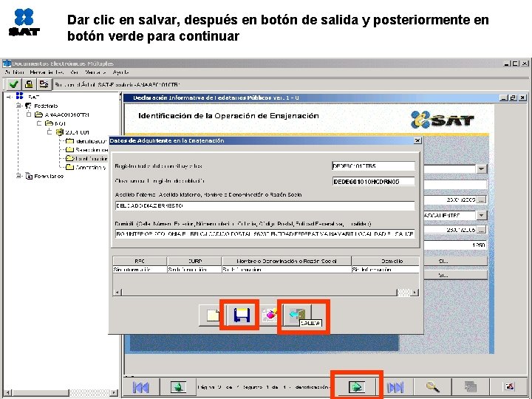The height and width of the screenshot is (399, 532).
Task: Click the gray cascading windows icon in the bottom bar
Action: [x=470, y=386]
